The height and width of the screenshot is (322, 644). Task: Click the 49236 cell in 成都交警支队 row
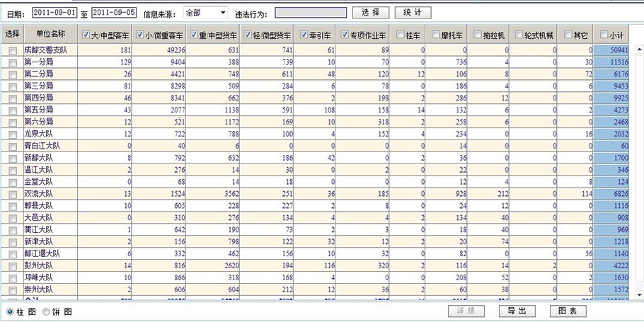click(x=159, y=50)
